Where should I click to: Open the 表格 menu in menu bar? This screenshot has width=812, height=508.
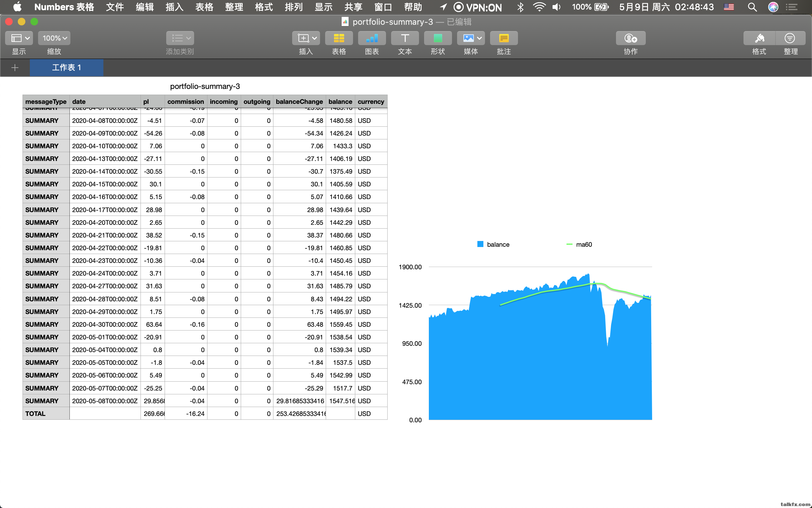[204, 7]
